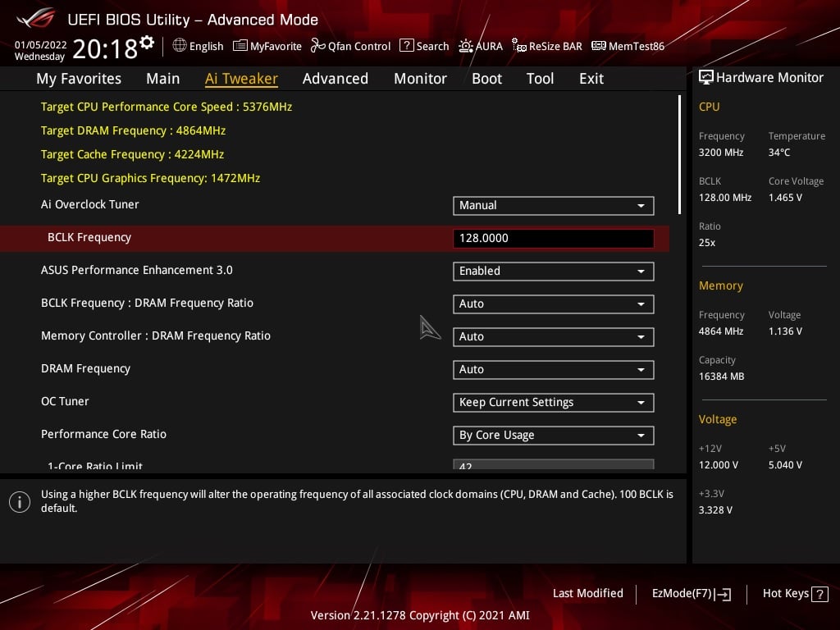Viewport: 840px width, 630px height.
Task: Change BCLK Frequency : DRAM Frequency Ratio from Auto
Action: coord(553,304)
